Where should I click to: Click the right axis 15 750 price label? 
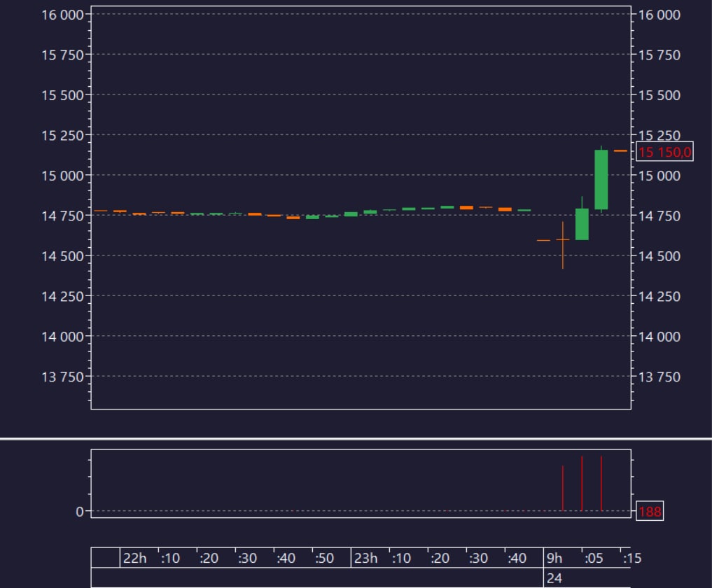(659, 55)
